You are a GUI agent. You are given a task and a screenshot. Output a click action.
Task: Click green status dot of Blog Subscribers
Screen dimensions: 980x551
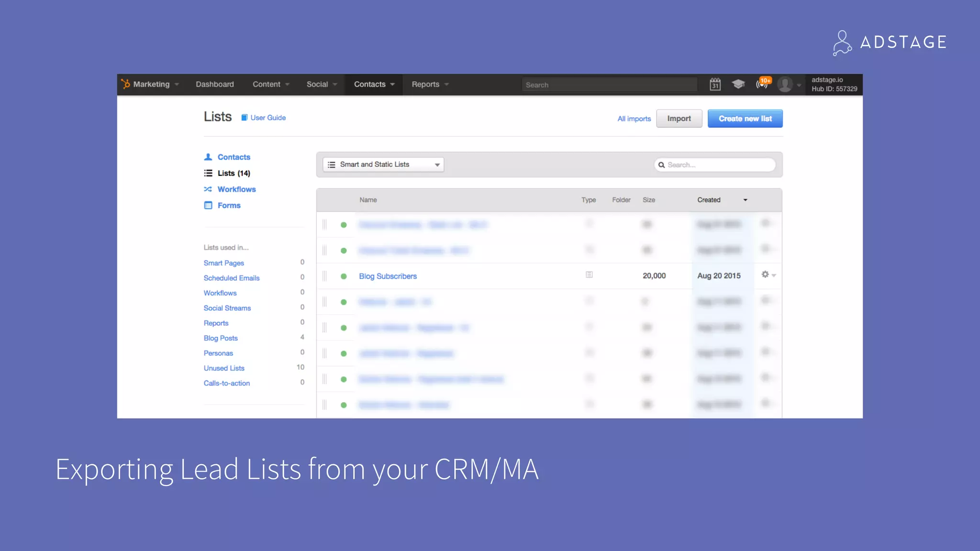pos(344,276)
